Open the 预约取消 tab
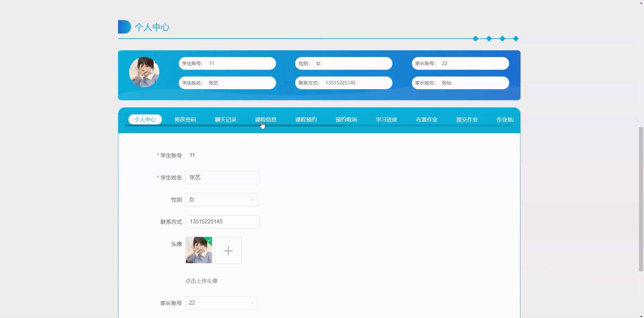 [x=346, y=119]
